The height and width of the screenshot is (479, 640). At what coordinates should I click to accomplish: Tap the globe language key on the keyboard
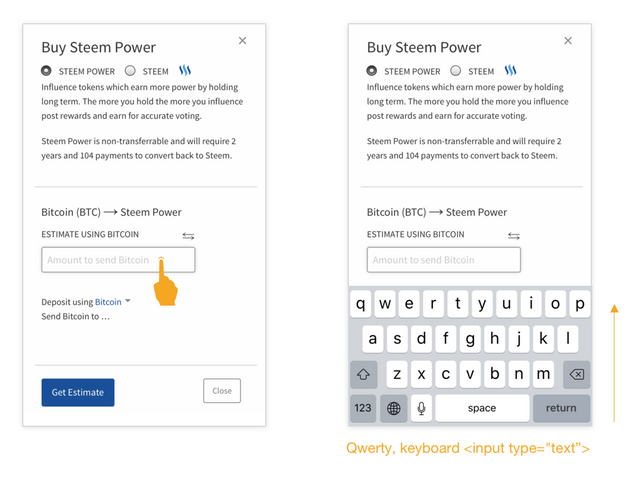click(x=394, y=408)
